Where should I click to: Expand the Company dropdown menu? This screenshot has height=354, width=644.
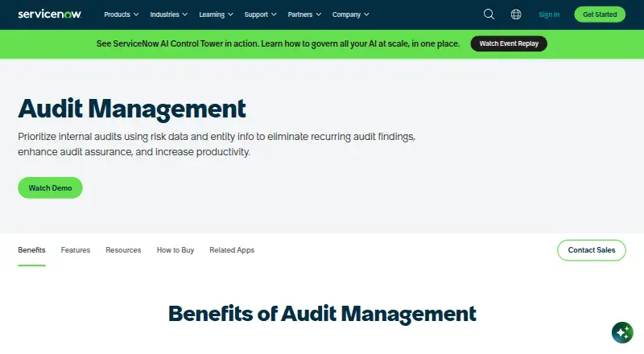pos(351,14)
